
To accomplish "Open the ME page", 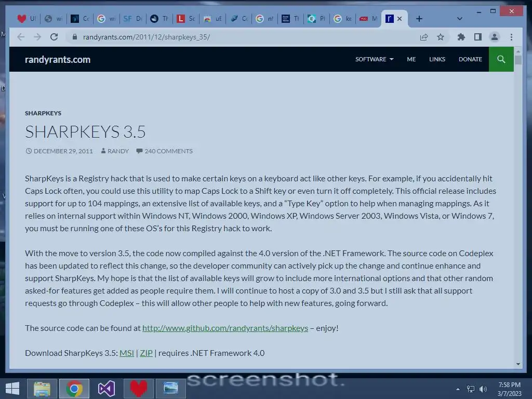I will tap(411, 59).
